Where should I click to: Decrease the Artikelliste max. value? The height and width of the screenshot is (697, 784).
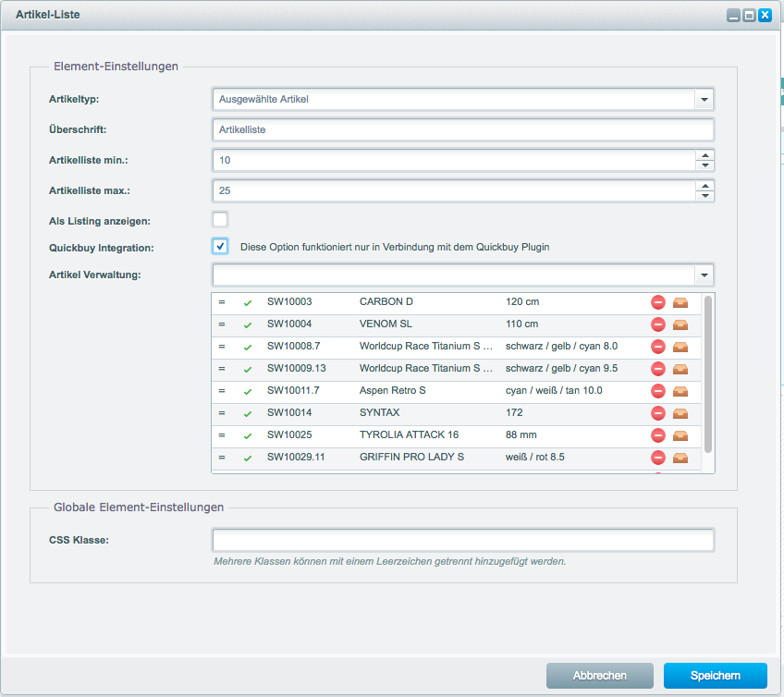[705, 196]
